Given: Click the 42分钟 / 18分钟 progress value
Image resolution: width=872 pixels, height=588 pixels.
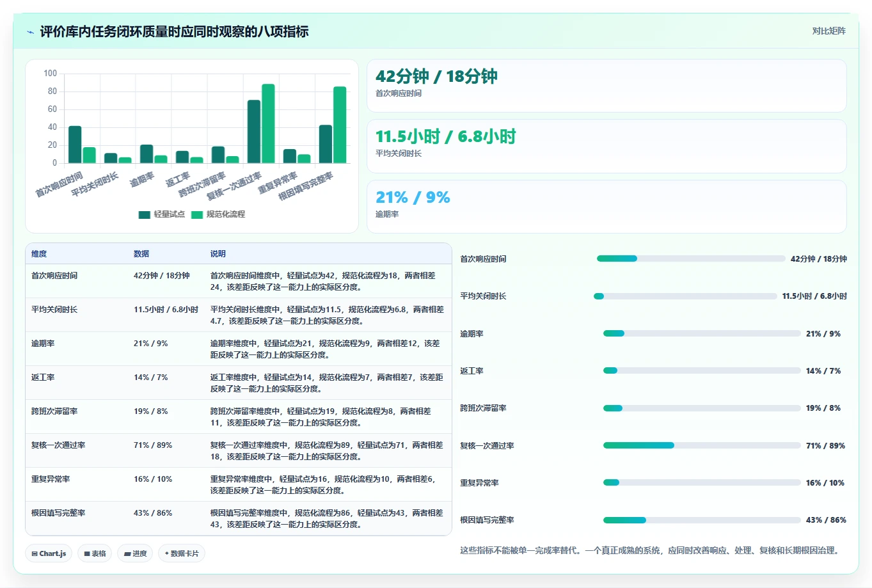Looking at the screenshot, I should pos(819,259).
